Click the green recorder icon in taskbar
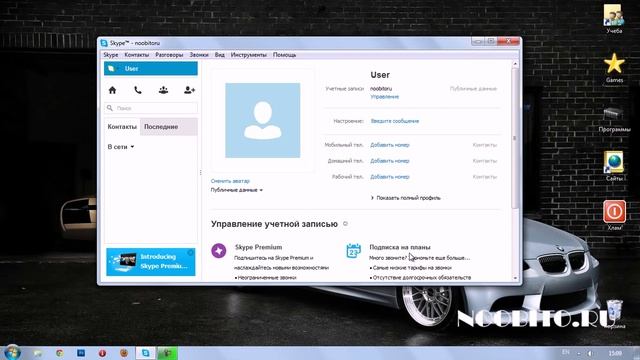Image resolution: width=640 pixels, height=360 pixels. coord(167,353)
